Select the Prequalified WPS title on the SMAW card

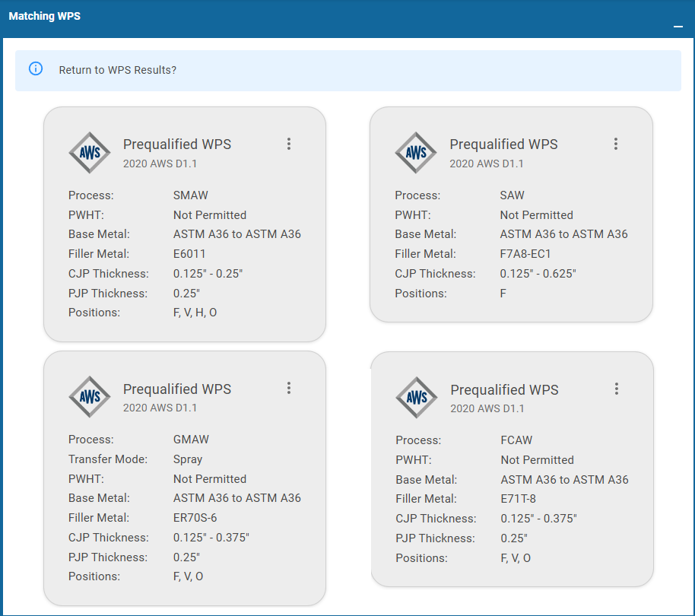(177, 144)
